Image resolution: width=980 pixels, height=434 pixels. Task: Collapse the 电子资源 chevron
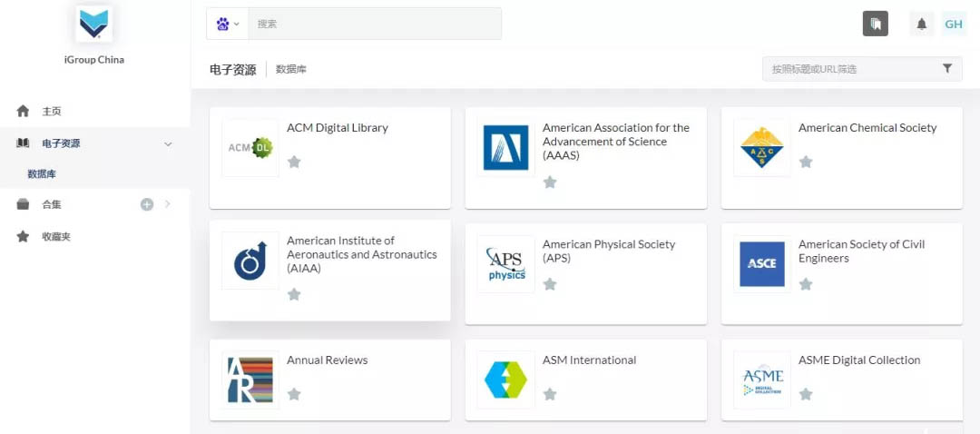click(168, 143)
